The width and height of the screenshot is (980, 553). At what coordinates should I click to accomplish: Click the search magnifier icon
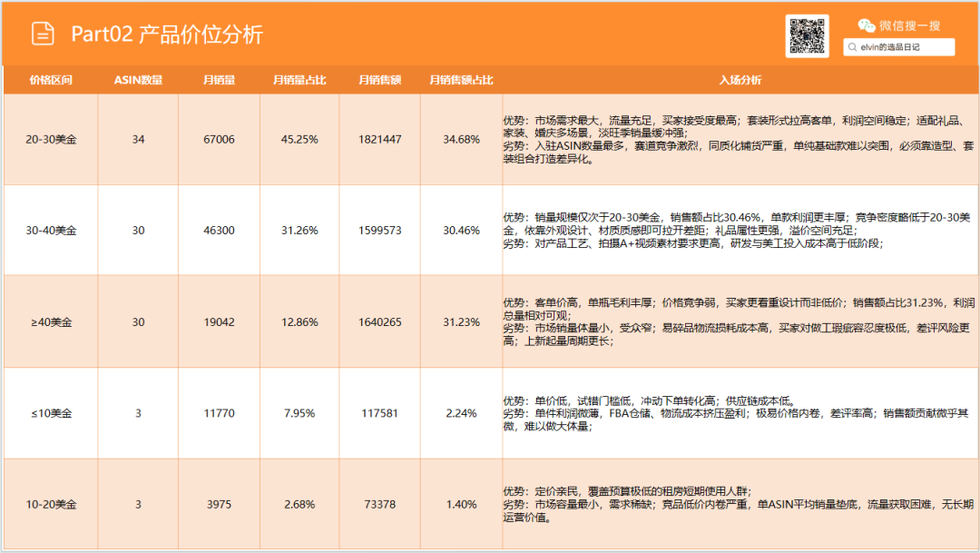tap(852, 47)
